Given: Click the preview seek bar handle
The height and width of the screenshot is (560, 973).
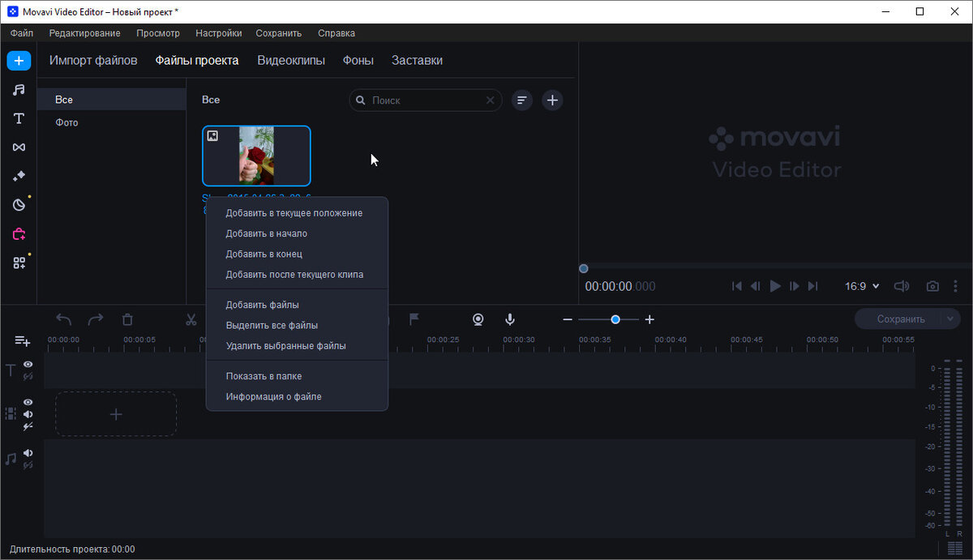Looking at the screenshot, I should (x=584, y=268).
